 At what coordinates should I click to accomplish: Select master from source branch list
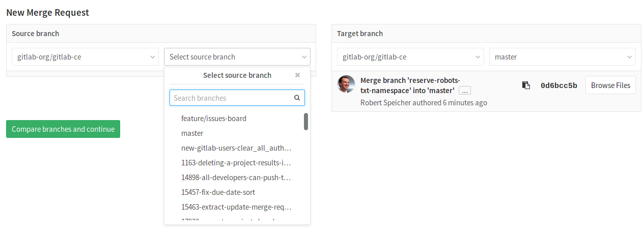pyautogui.click(x=192, y=133)
